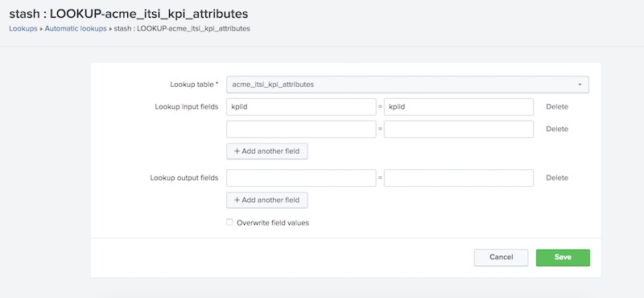Add another field under Lookup input fields
Image resolution: width=644 pixels, height=298 pixels.
[267, 151]
